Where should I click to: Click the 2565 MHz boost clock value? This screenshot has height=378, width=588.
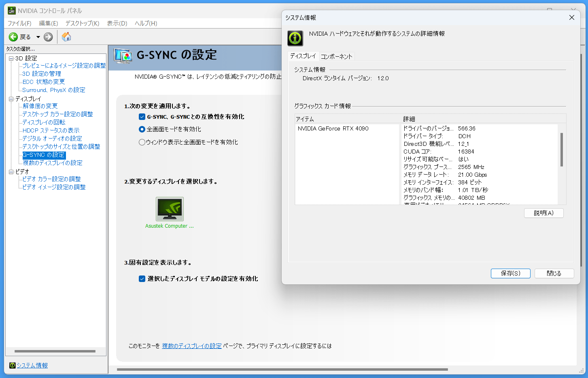[471, 167]
